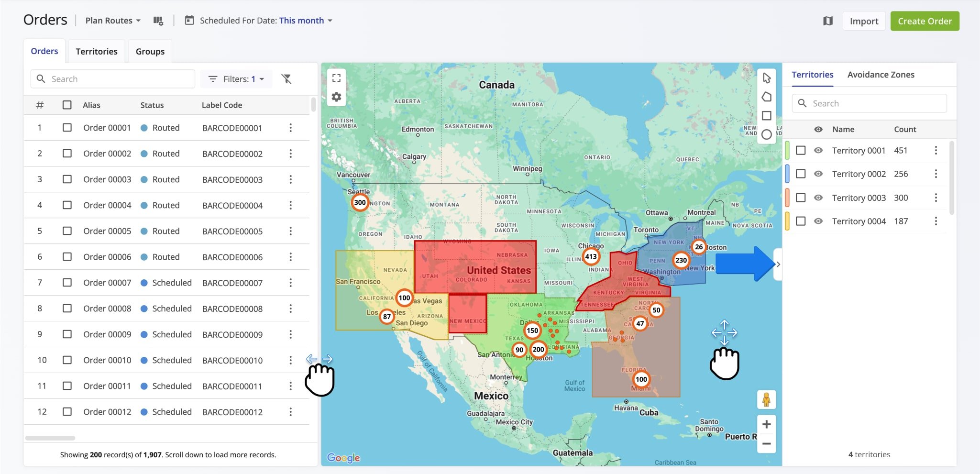
Task: Check the box for Territory 0001
Action: [x=801, y=150]
